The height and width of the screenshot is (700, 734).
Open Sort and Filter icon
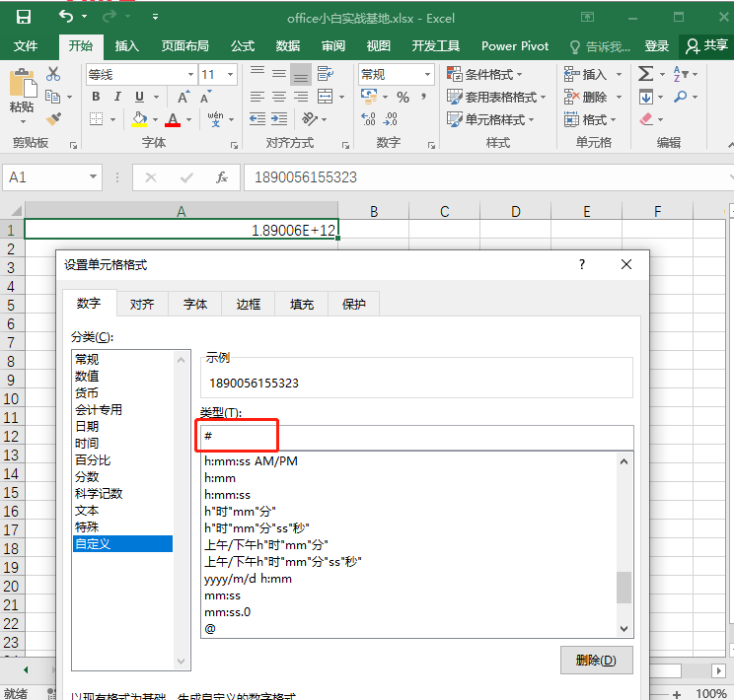coord(681,74)
